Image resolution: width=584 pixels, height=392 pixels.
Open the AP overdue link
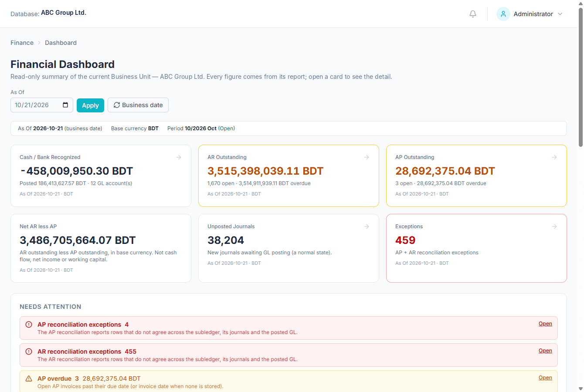545,378
